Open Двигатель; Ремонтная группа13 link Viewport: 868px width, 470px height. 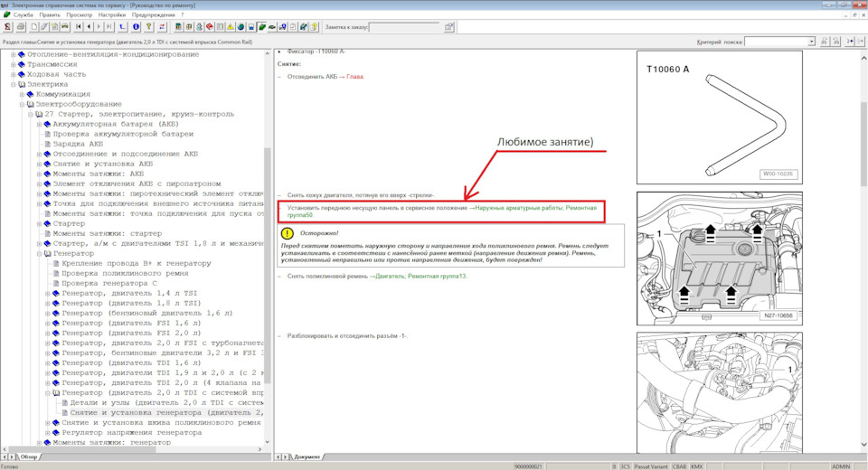pyautogui.click(x=421, y=277)
